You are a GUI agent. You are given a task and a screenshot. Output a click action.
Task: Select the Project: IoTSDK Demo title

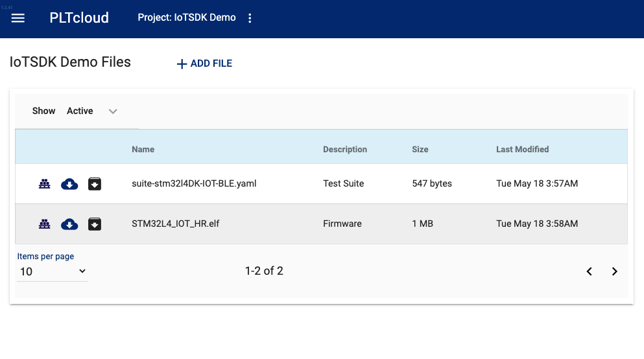(x=187, y=17)
